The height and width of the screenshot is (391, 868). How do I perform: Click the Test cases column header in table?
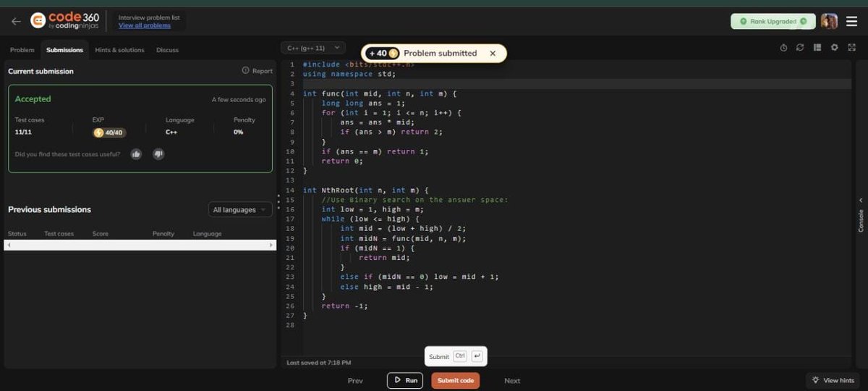59,234
